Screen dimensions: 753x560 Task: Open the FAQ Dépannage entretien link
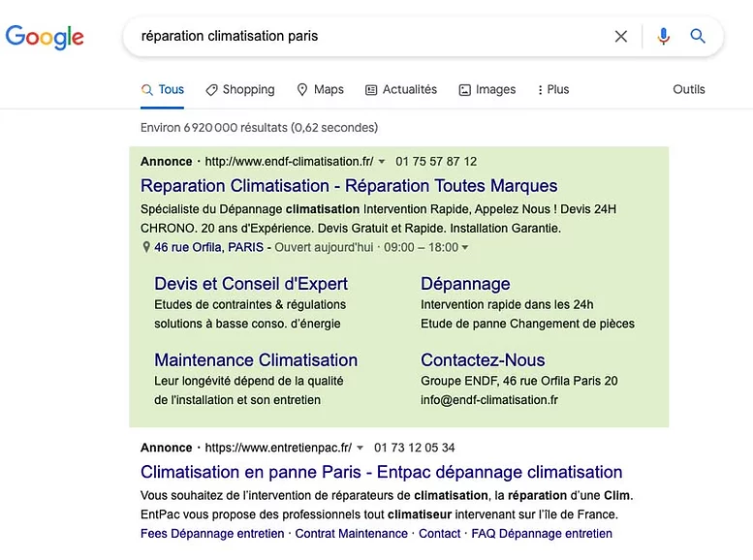point(542,534)
